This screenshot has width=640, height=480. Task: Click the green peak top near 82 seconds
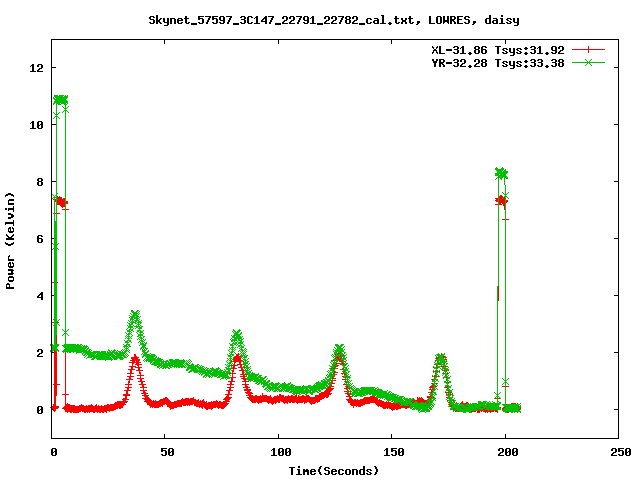(237, 335)
